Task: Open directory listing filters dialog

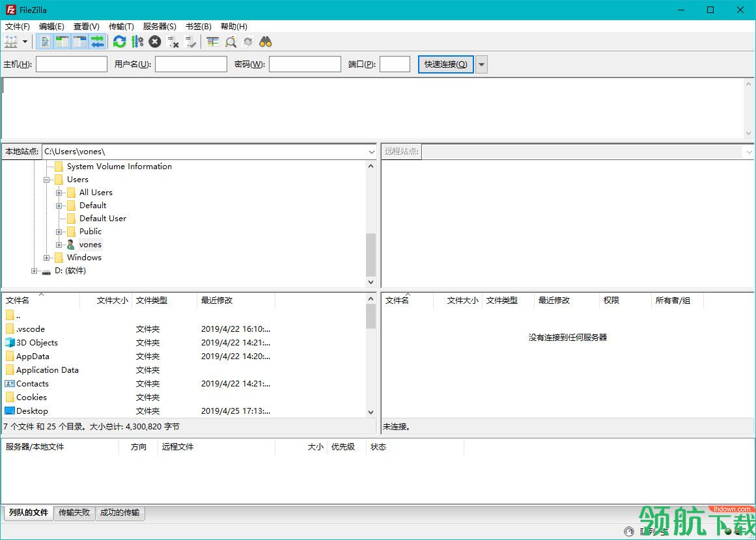Action: (x=213, y=42)
